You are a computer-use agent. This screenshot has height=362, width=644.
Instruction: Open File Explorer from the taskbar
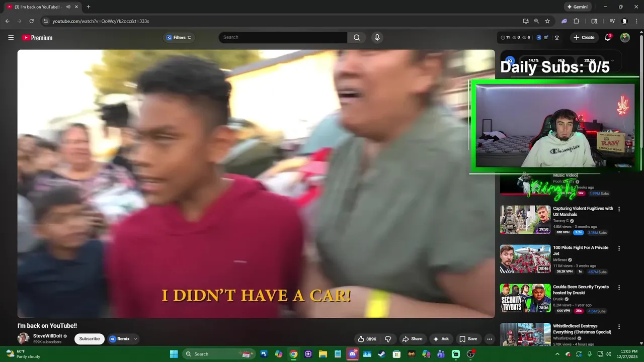323,354
